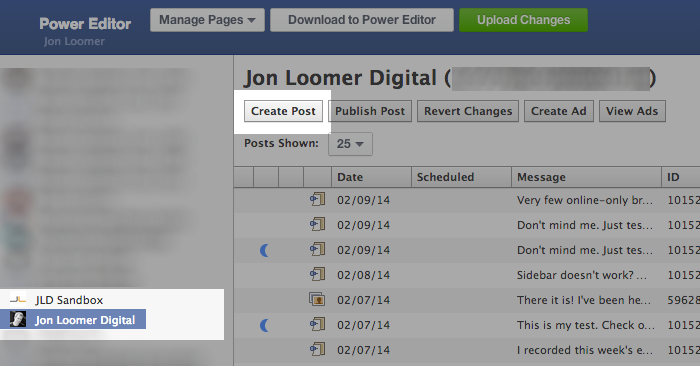Sort table by the Scheduled column header
This screenshot has width=700, height=366.
(461, 177)
